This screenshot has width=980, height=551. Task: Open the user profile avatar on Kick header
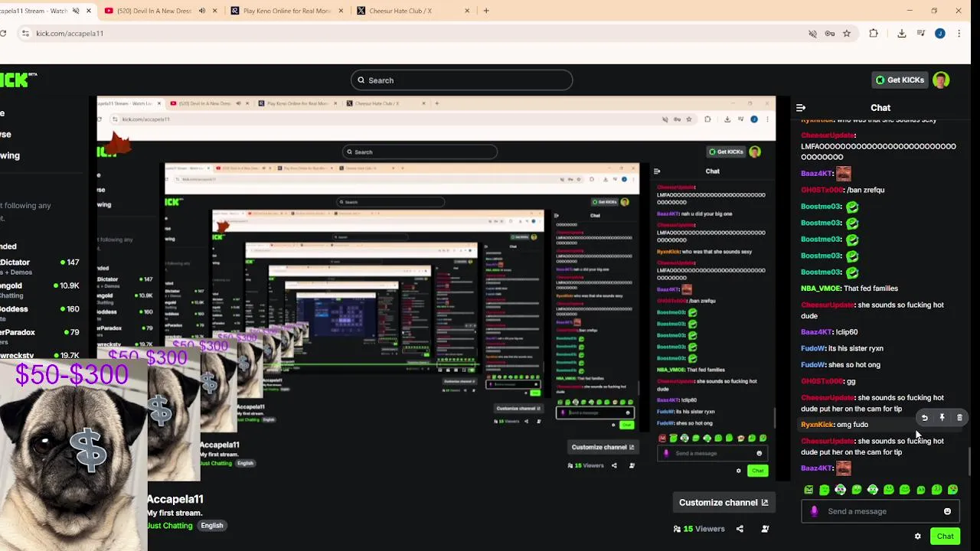point(941,80)
